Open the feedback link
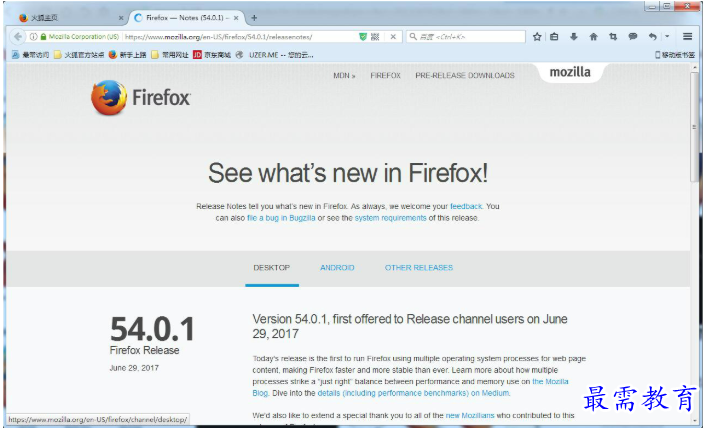Image resolution: width=705 pixels, height=430 pixels. pyautogui.click(x=466, y=206)
